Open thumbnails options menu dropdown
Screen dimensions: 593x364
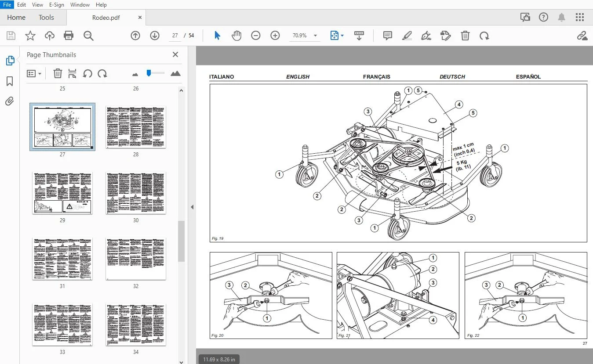(x=34, y=73)
